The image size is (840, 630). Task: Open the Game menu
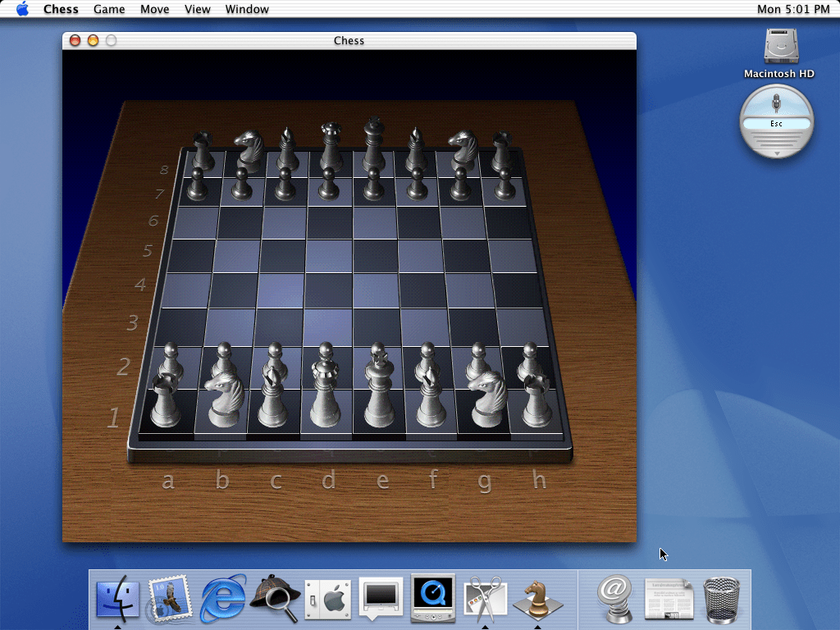point(109,9)
